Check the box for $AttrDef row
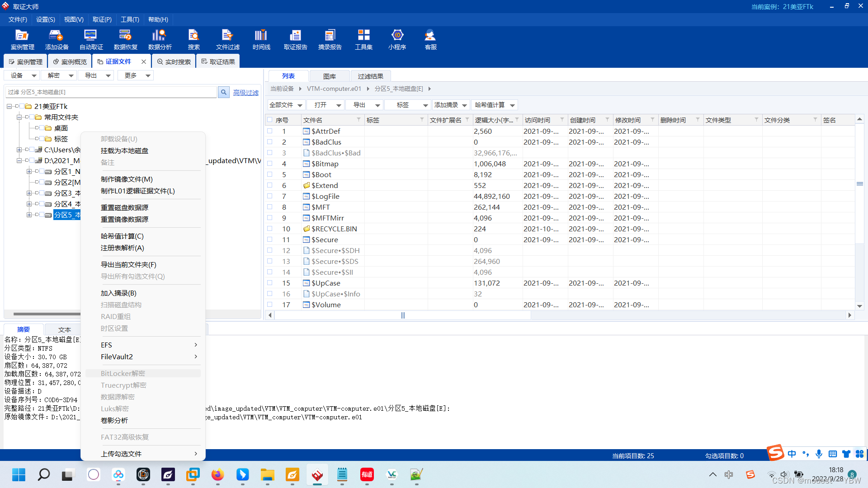868x488 pixels. (x=270, y=131)
